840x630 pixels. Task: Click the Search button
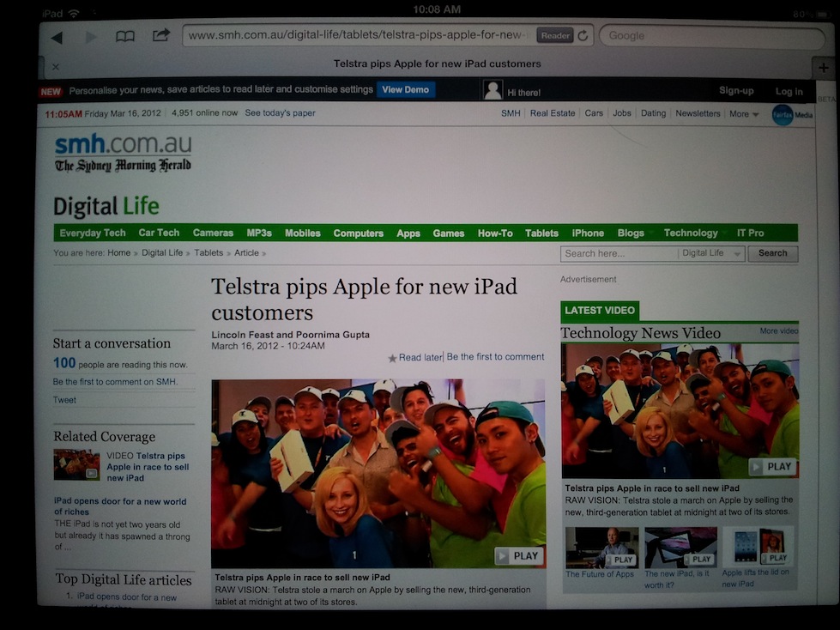tap(772, 253)
